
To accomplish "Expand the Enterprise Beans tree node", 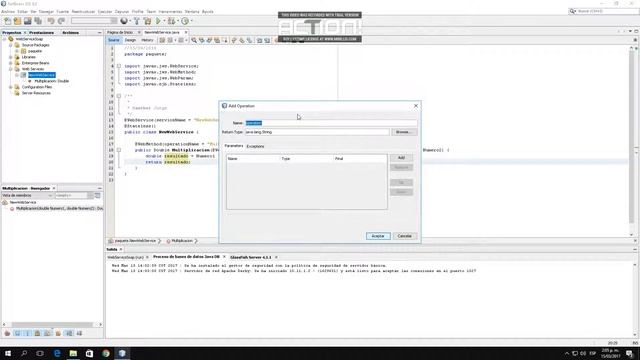I will point(11,63).
